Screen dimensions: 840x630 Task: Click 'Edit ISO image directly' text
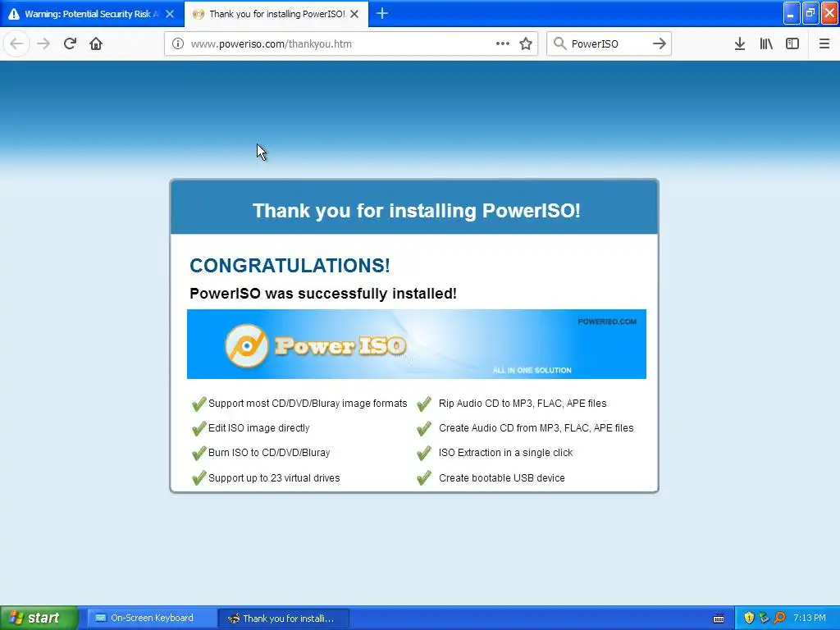click(x=258, y=428)
